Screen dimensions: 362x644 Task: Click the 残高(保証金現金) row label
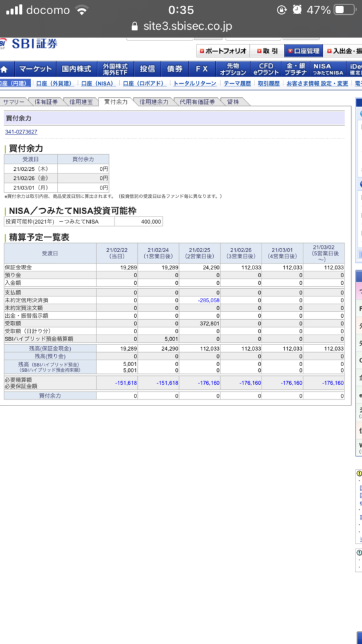[50, 348]
